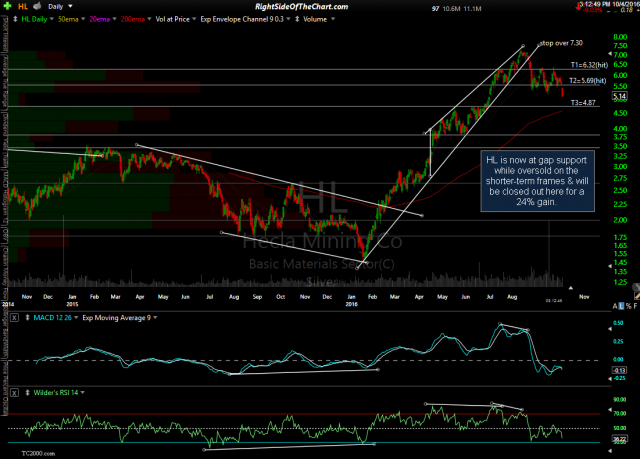The width and height of the screenshot is (640, 459).
Task: Click the green plus add-indicator icon
Action: coord(7,6)
